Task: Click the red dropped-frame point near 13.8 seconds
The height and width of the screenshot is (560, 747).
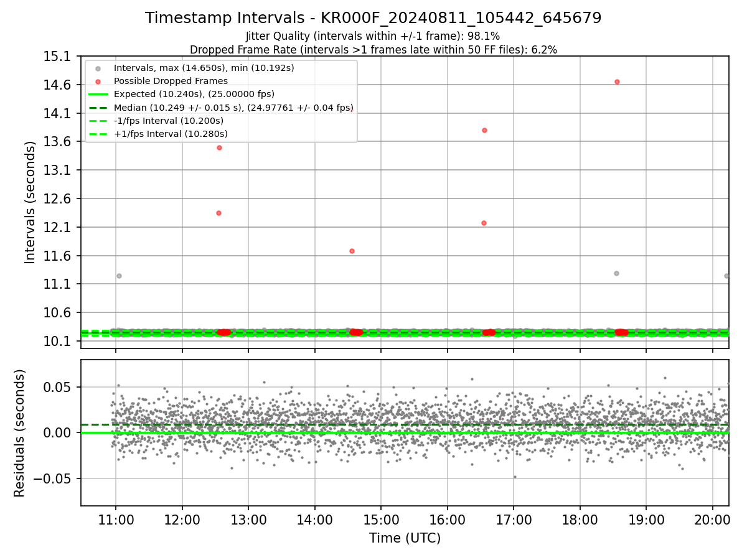Action: point(484,130)
